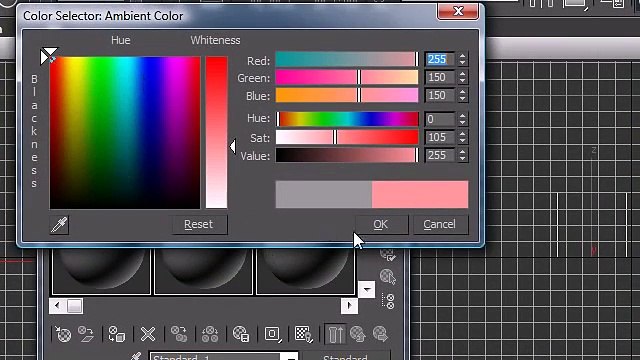640x360 pixels.
Task: Decrease the Sat value with down arrow
Action: pos(462,140)
